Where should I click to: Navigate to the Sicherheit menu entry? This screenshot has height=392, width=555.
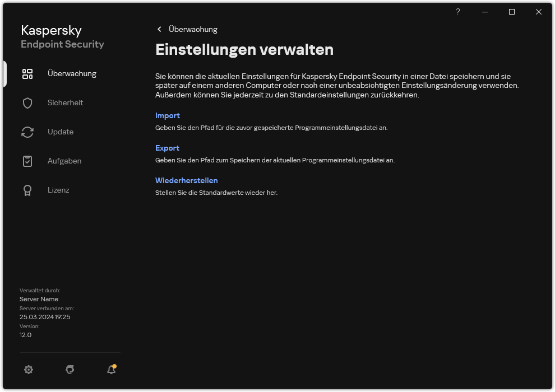pos(66,102)
